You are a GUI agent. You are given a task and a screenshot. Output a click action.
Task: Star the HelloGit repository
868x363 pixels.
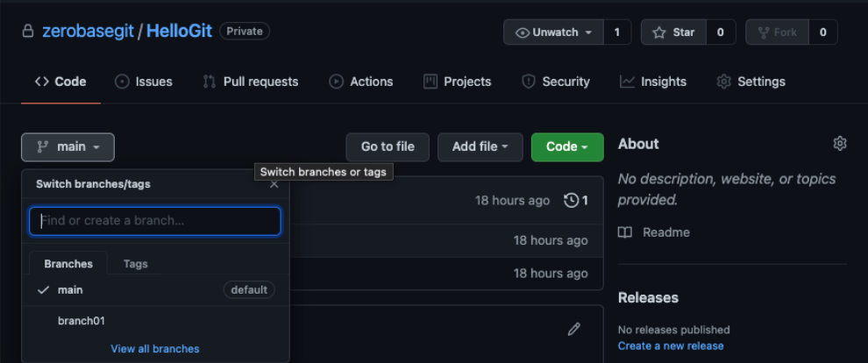point(673,32)
